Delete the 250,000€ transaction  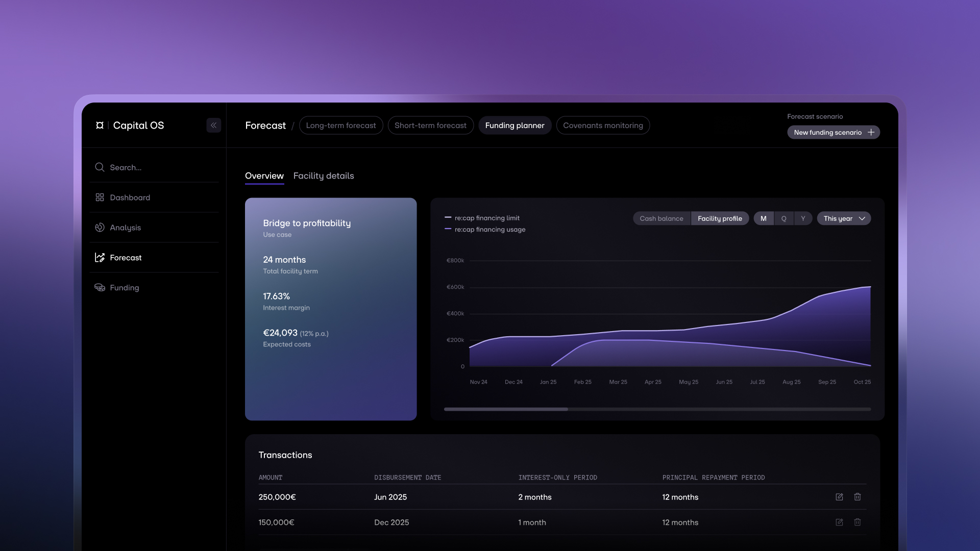click(857, 497)
